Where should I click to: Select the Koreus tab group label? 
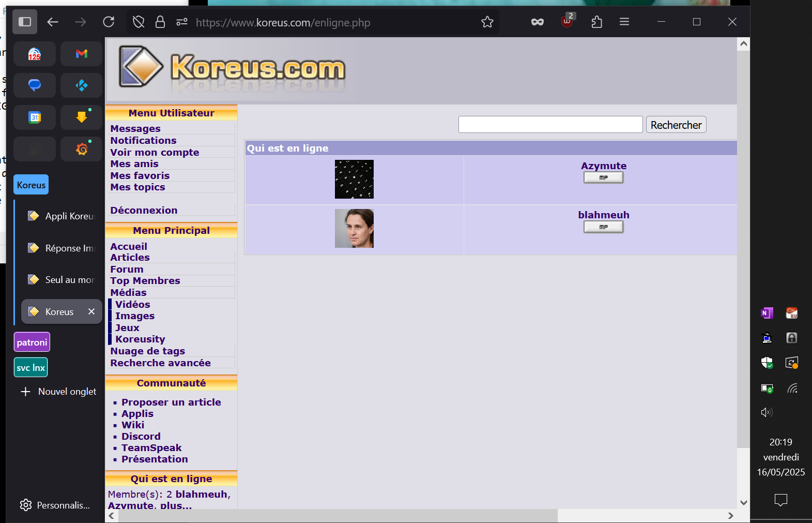[x=31, y=185]
